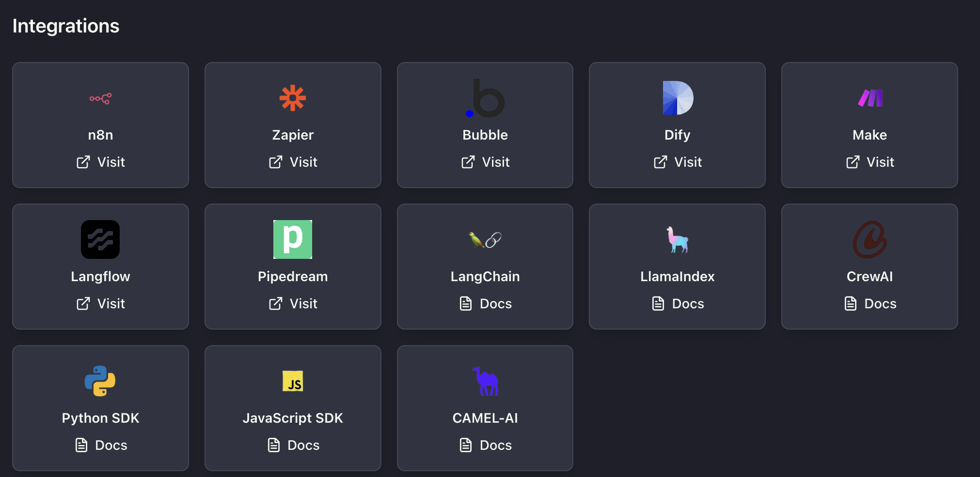Click the blue Dify logo
This screenshot has height=477, width=980.
(x=678, y=98)
